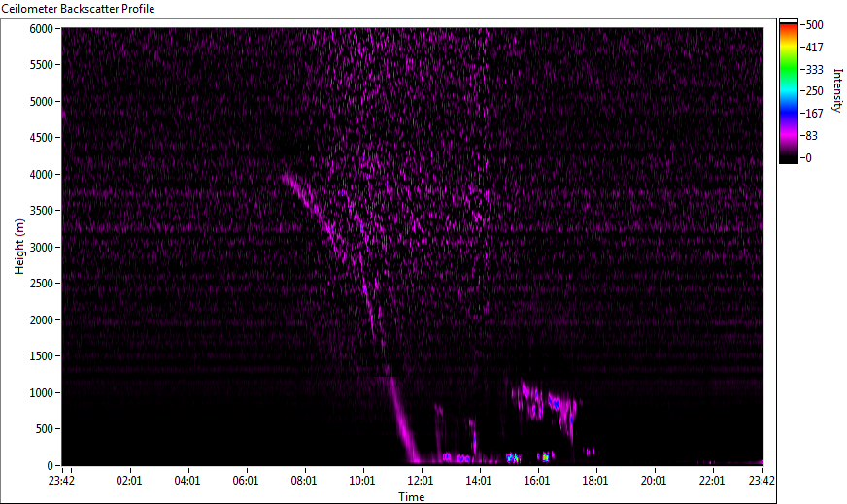Screen dimensions: 847x504
Task: Click the 0 height axis value
Action: 51,466
